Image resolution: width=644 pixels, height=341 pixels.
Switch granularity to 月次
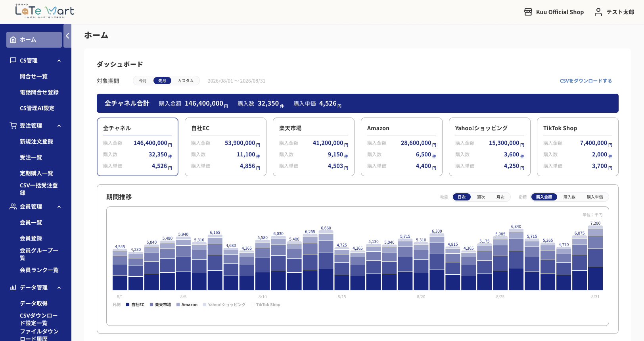click(500, 197)
